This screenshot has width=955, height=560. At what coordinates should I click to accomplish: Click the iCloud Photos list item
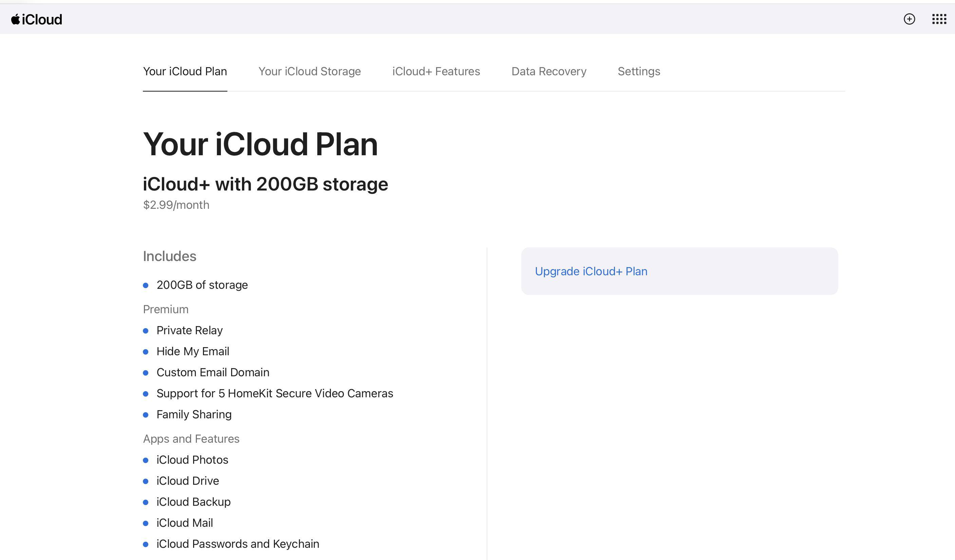[x=192, y=460]
